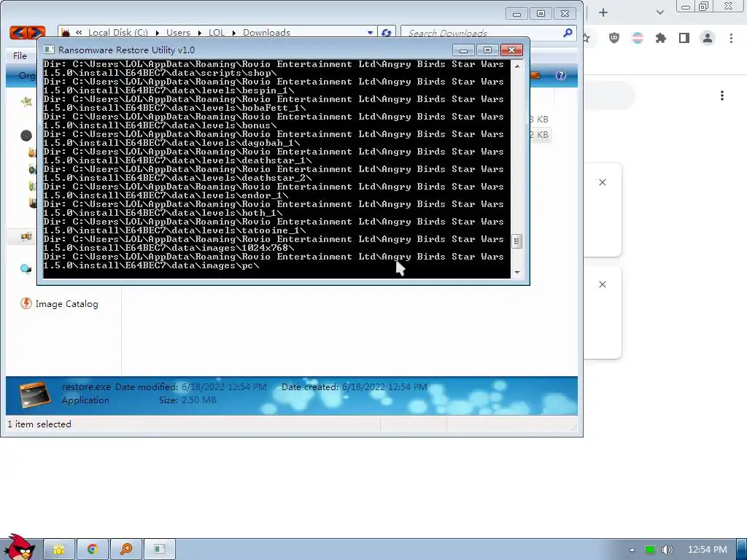Screen dimensions: 747x560
Task: Click the search magnifier icon in Explorer
Action: [568, 32]
